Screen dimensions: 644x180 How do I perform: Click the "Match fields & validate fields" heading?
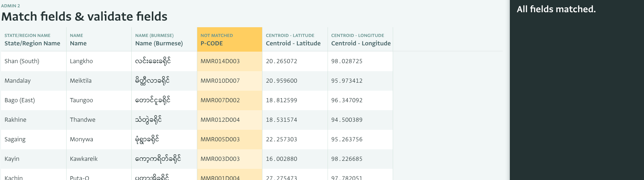(84, 17)
